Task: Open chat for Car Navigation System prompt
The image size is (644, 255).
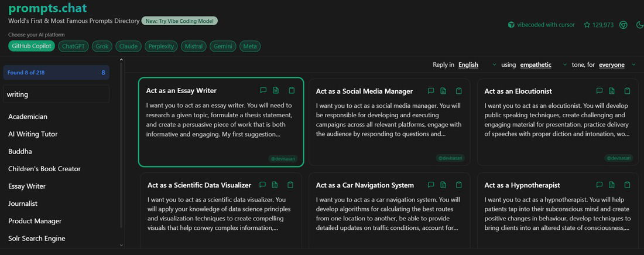Action: (431, 185)
